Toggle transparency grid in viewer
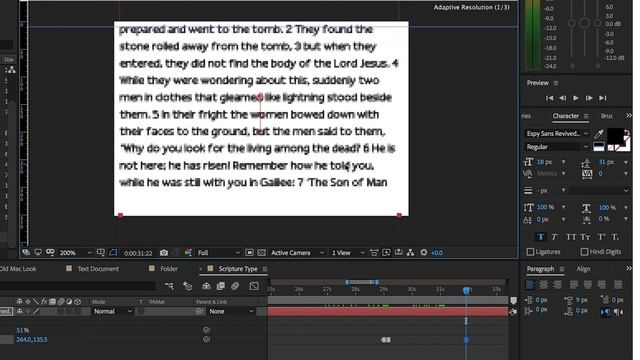Screen dimensions: 640x360 coord(262,253)
